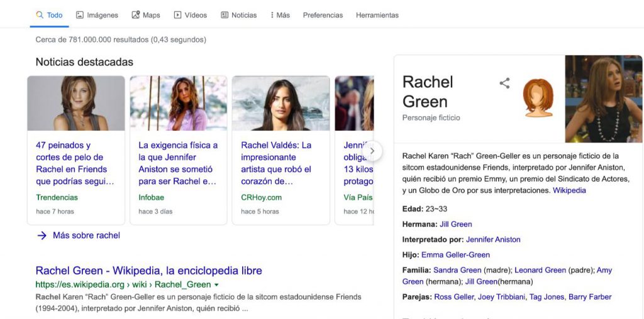
Task: Click the Maps pin icon
Action: pyautogui.click(x=136, y=15)
